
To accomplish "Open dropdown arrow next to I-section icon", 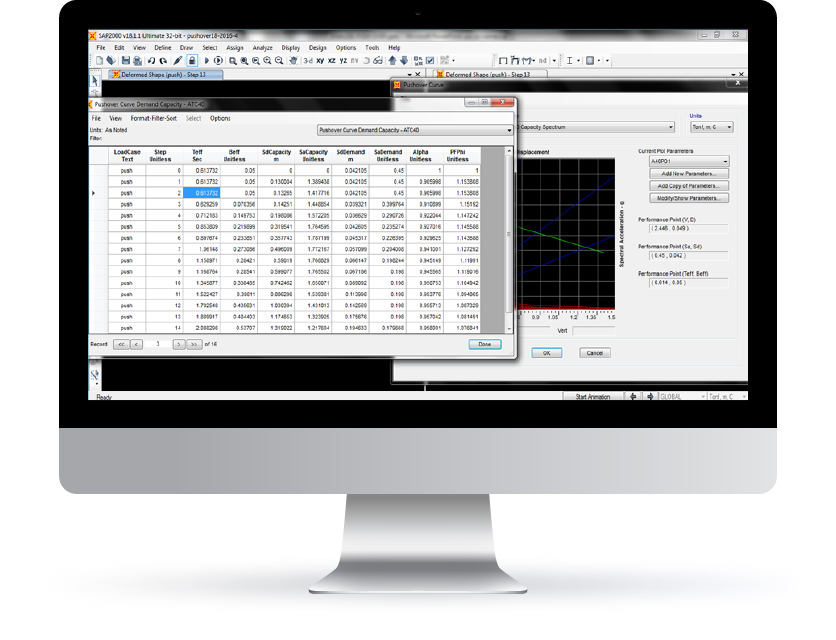I will point(578,61).
